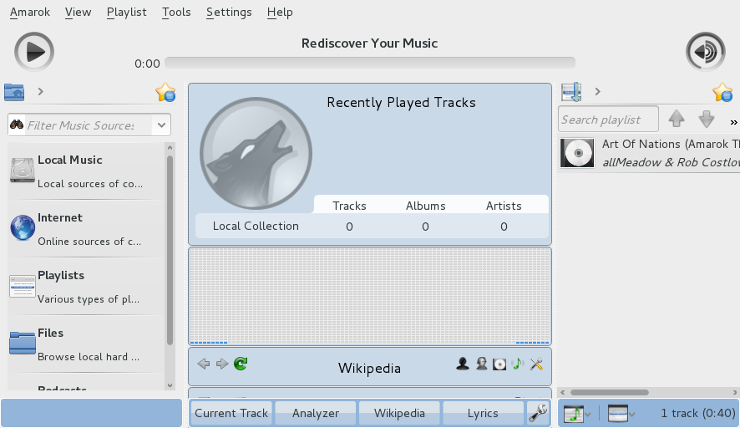Click the Internet globe icon

coord(22,227)
